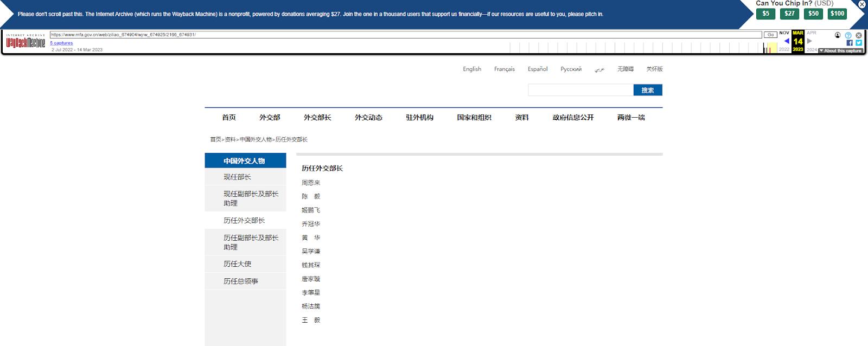Open the Wayback user account icon
This screenshot has height=346, width=868.
pos(838,35)
